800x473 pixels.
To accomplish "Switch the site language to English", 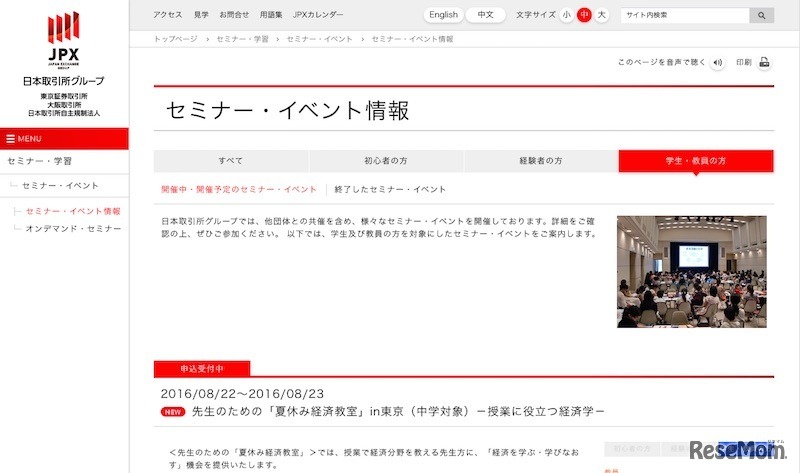I will (443, 15).
